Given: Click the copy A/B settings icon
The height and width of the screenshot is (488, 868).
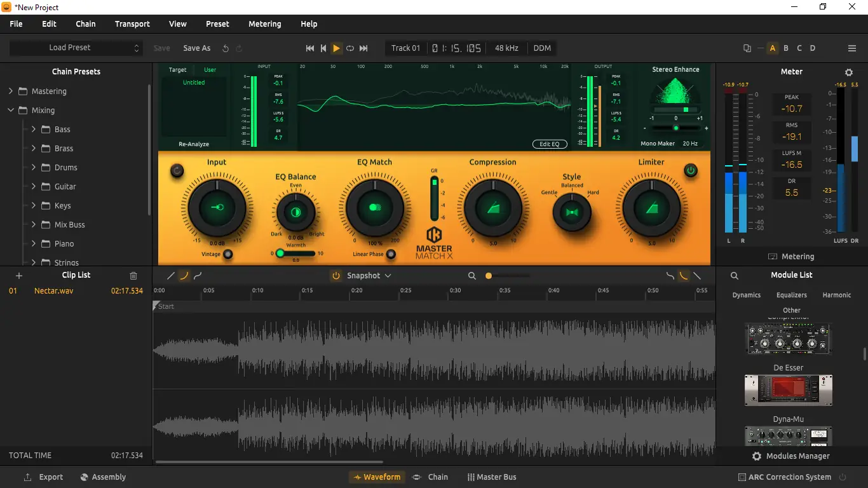Looking at the screenshot, I should tap(747, 48).
